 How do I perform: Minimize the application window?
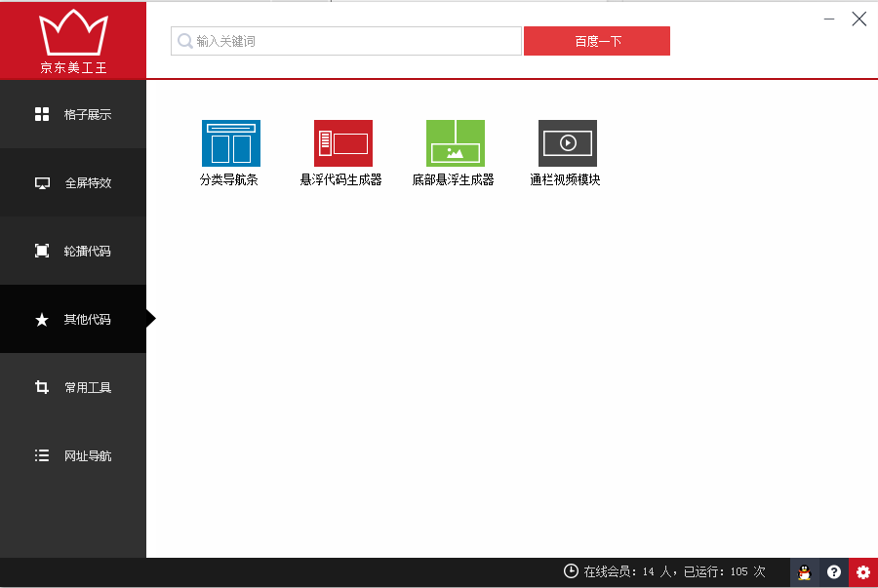coord(828,19)
